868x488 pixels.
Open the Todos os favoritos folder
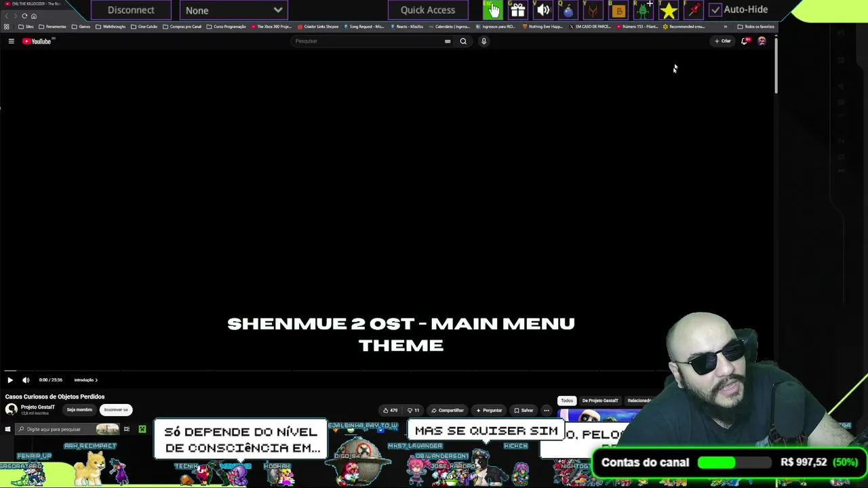click(x=757, y=26)
